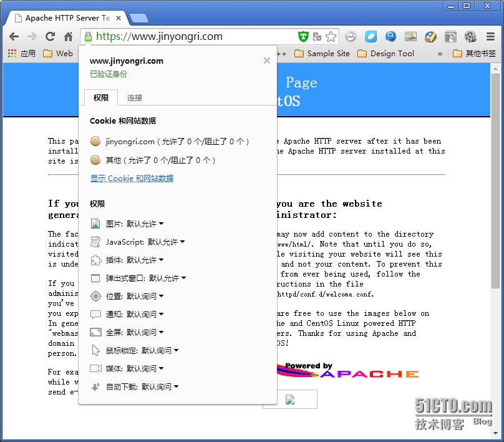Screen dimensions: 504x442
Task: Reload the page with the refresh icon
Action: (x=50, y=37)
